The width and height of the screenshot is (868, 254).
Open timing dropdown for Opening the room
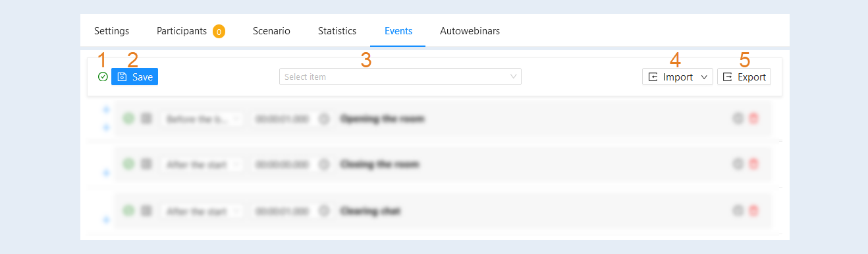202,119
